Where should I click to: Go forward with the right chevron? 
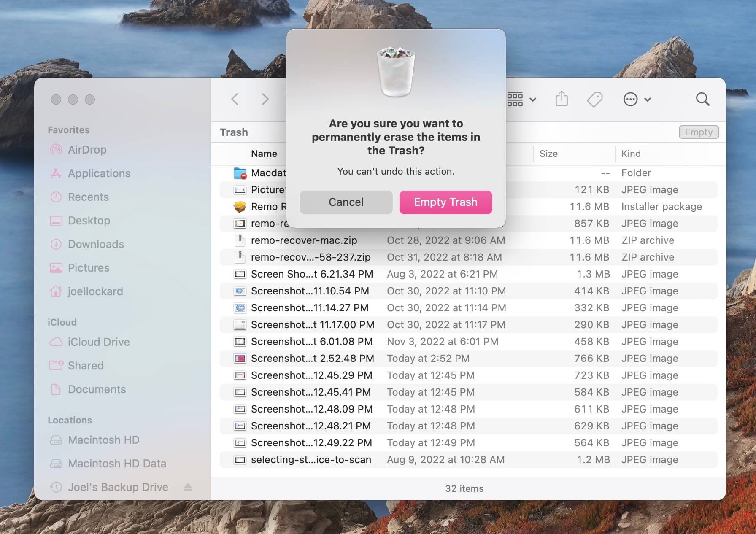pyautogui.click(x=265, y=99)
